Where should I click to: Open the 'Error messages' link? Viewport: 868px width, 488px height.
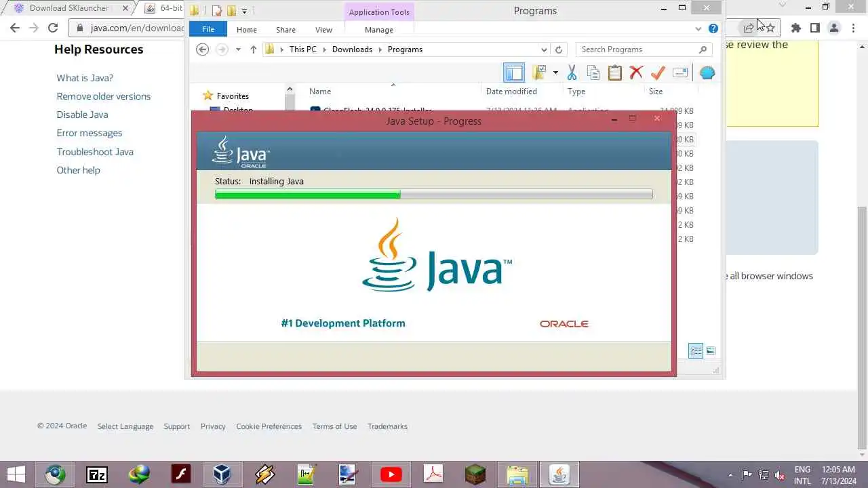click(x=90, y=133)
